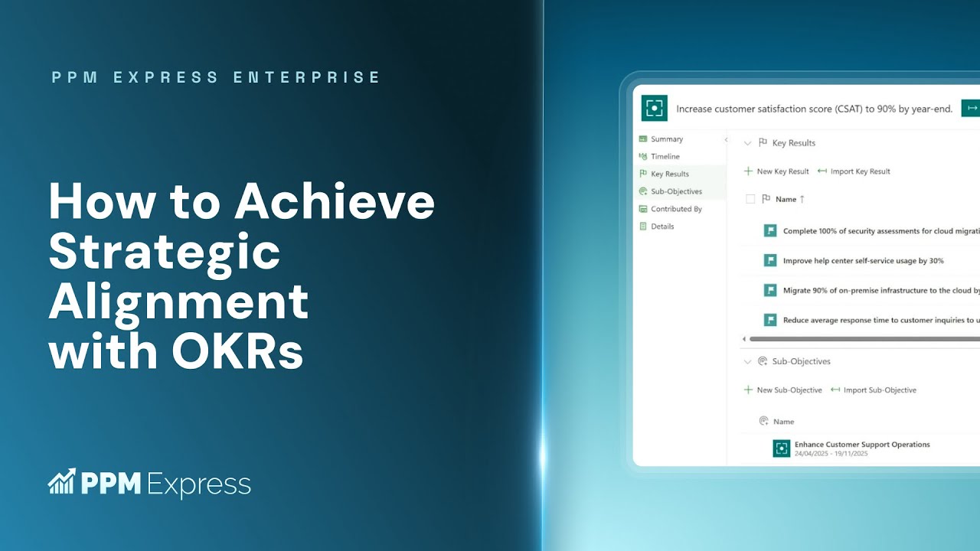Click the 'Increase customer satisfaction score (CSAT)' title

[814, 109]
